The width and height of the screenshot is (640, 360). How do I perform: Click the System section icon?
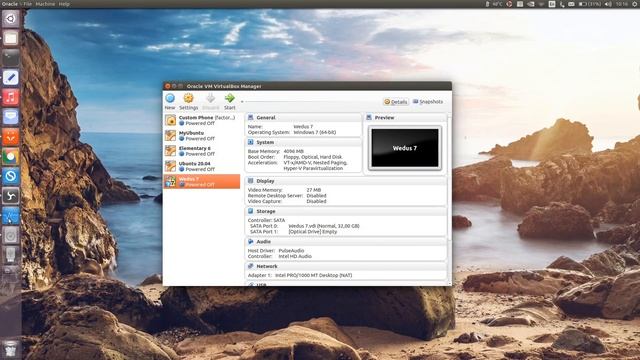click(251, 142)
